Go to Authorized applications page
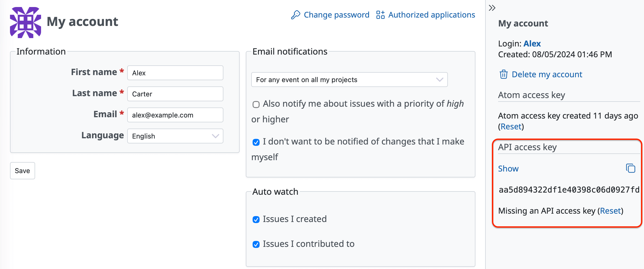Image resolution: width=644 pixels, height=269 pixels. coord(431,15)
